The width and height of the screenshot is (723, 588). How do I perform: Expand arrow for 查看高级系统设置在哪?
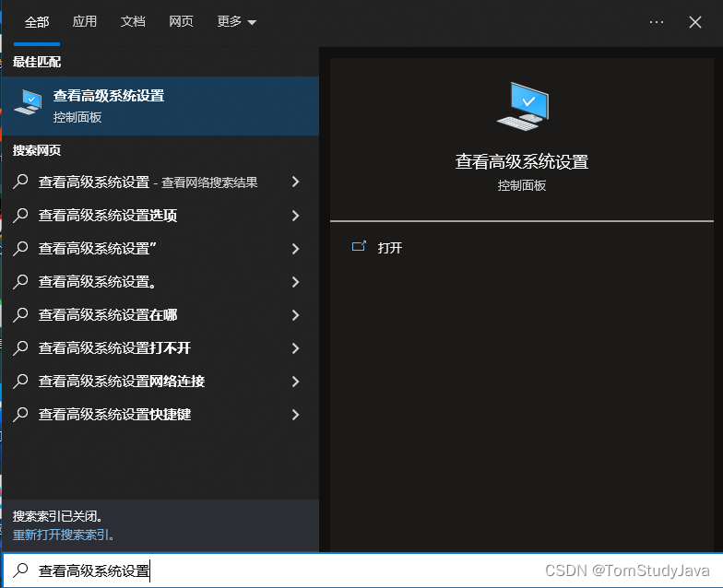click(x=295, y=315)
